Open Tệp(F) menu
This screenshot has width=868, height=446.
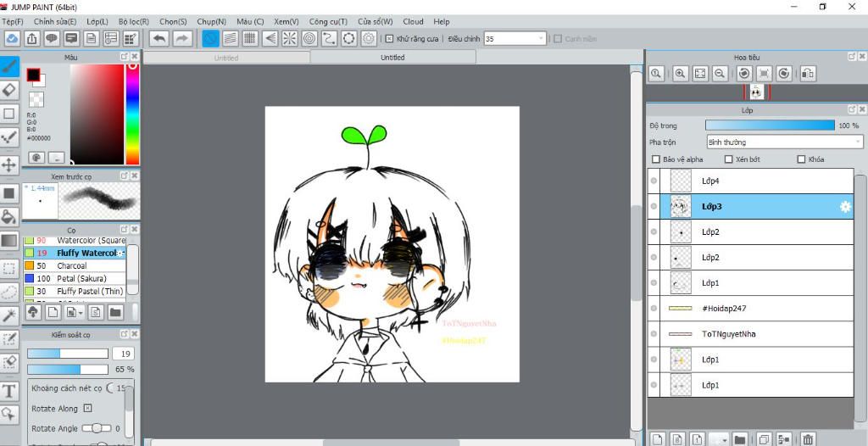[12, 21]
